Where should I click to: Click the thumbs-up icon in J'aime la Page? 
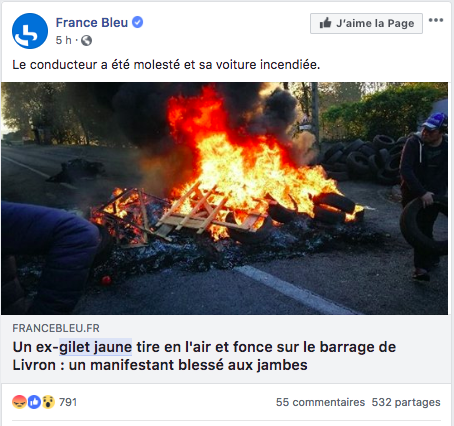coord(325,23)
